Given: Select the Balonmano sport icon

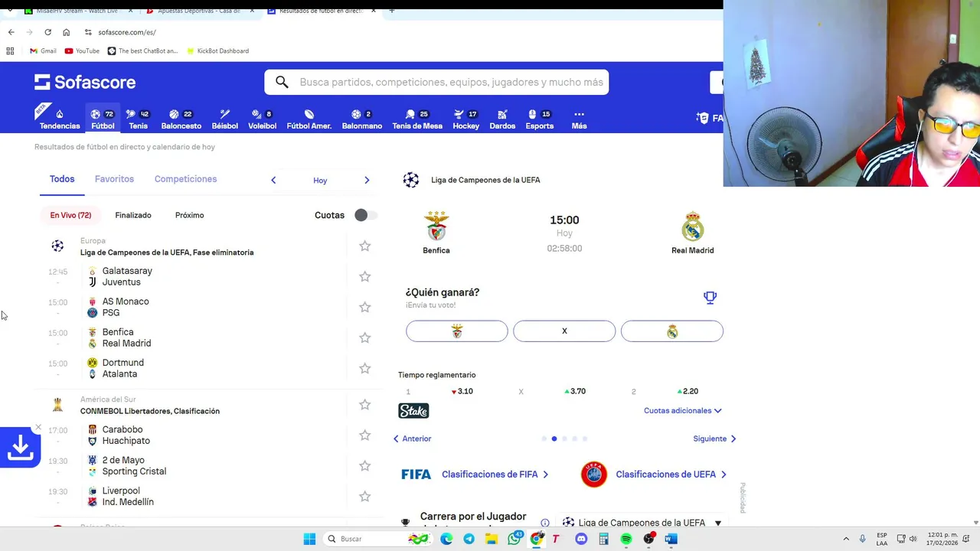Looking at the screenshot, I should click(x=361, y=119).
